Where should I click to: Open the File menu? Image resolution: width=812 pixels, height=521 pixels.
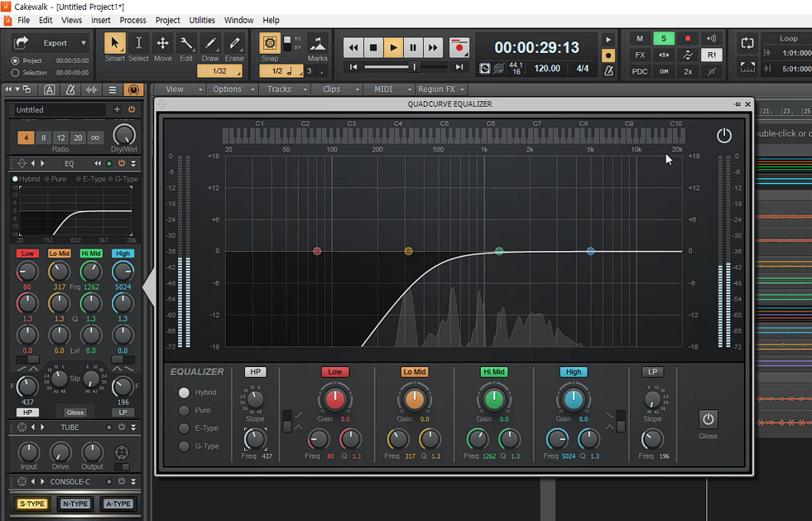24,20
